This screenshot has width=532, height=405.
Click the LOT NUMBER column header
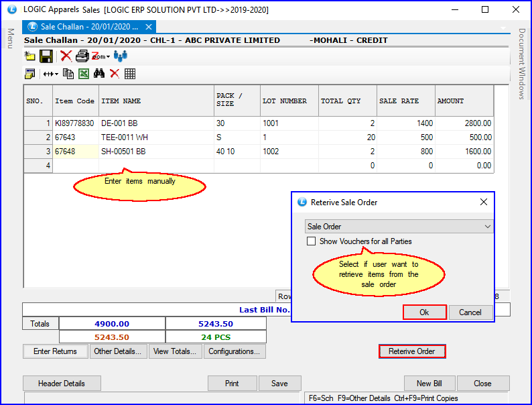289,101
